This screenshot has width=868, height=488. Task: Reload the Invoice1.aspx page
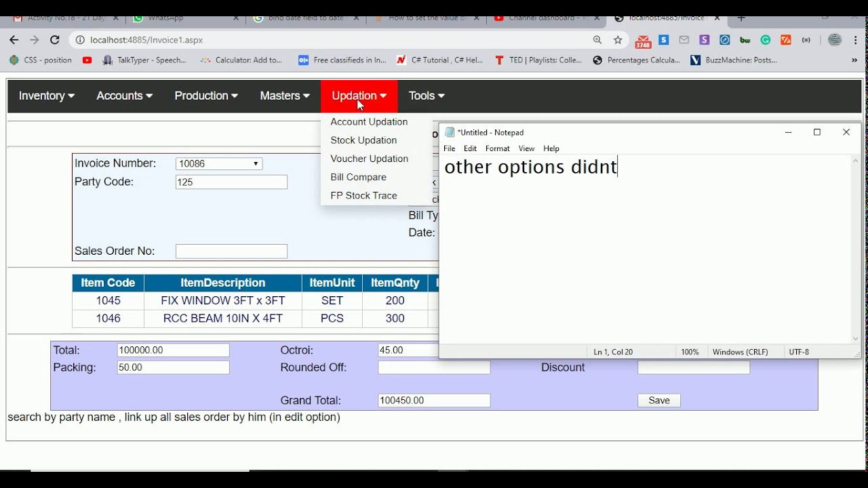click(x=55, y=40)
